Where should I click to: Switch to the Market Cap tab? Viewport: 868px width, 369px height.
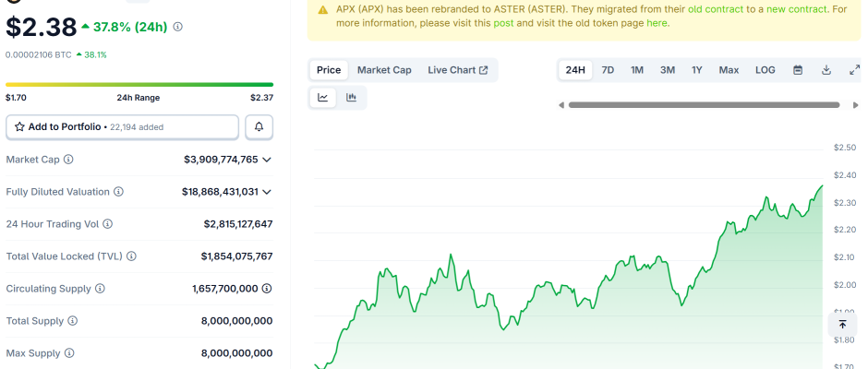point(384,70)
